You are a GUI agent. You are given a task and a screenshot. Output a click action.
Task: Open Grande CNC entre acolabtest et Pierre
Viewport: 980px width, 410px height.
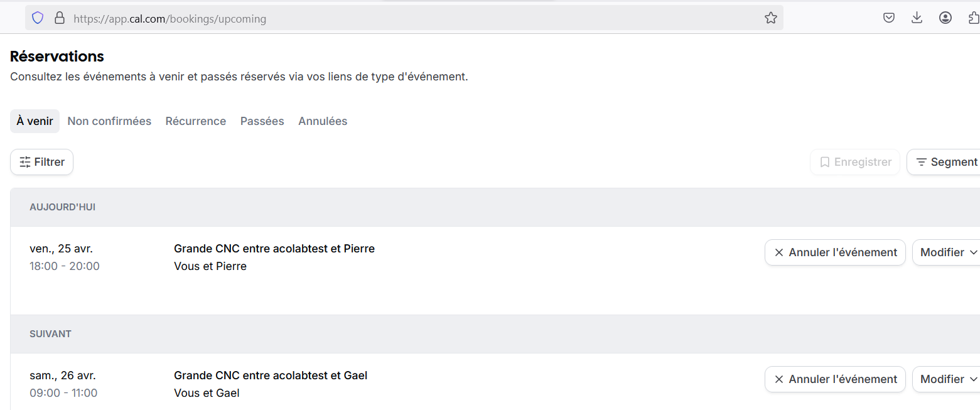(x=274, y=249)
